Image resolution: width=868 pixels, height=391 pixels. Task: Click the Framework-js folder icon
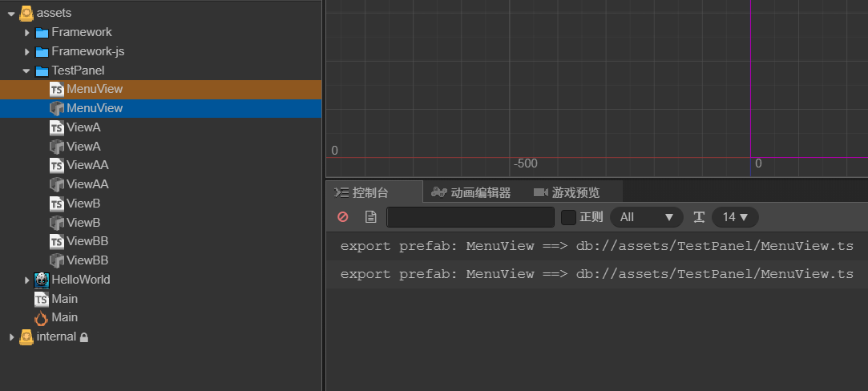point(42,51)
